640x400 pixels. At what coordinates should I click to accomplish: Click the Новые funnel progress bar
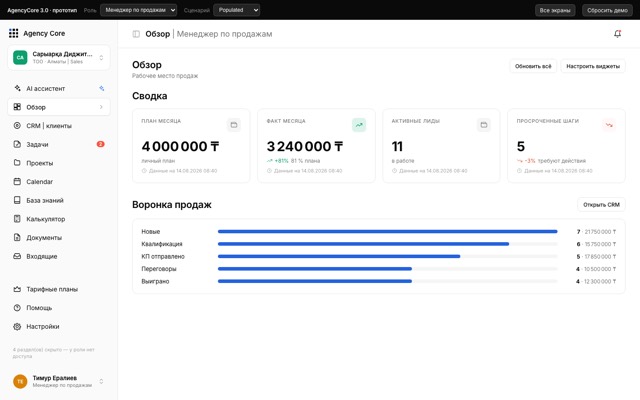tap(388, 231)
